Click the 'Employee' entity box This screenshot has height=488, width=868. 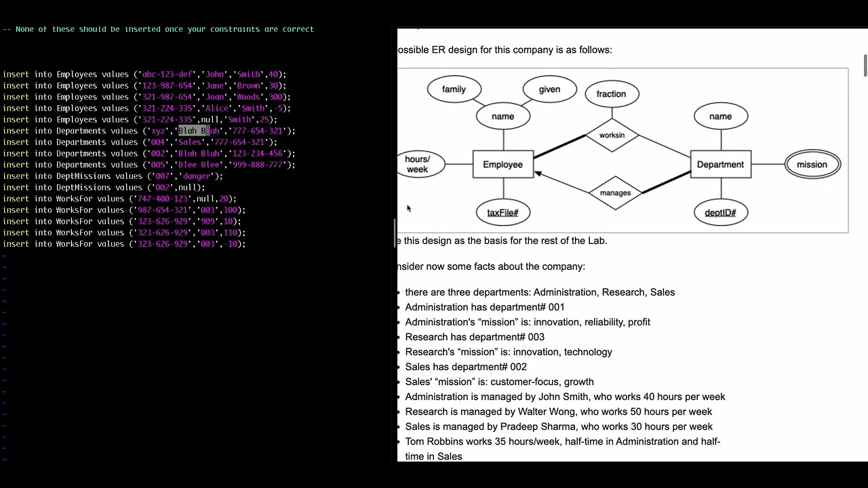tap(503, 165)
